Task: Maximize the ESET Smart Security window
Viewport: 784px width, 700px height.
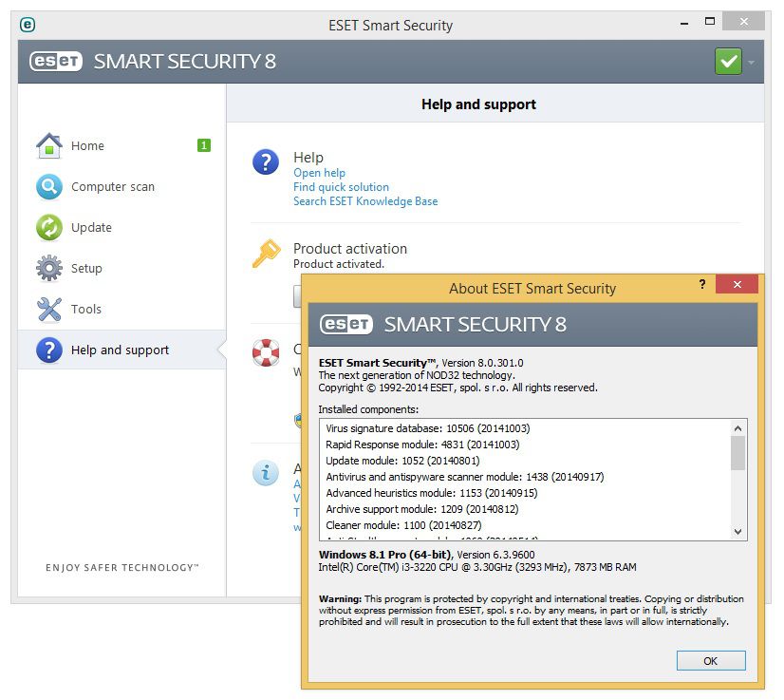Action: pos(709,22)
